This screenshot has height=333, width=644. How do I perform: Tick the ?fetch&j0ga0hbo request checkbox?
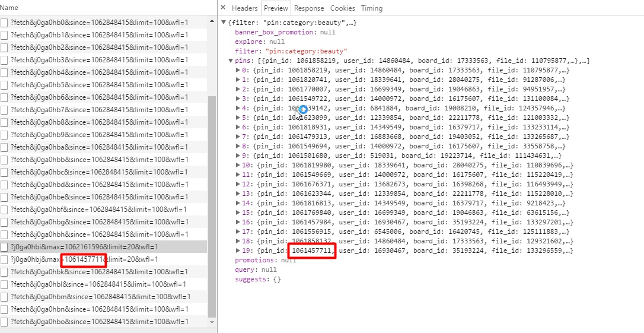5,322
